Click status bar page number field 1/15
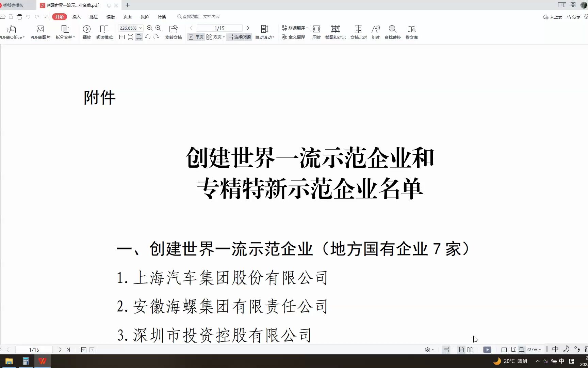This screenshot has width=588, height=368. [x=34, y=350]
